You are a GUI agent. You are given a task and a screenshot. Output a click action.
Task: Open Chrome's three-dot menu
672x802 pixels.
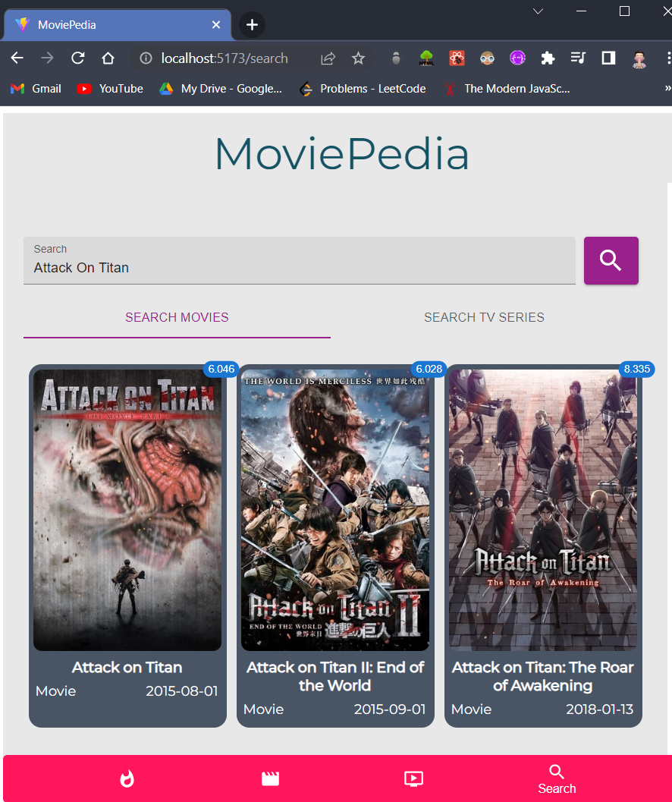665,58
